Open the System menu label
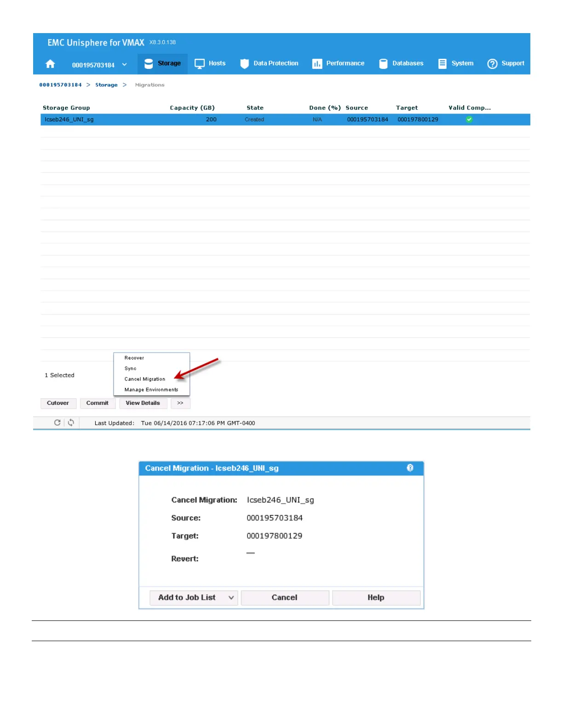The image size is (563, 728). coord(462,63)
